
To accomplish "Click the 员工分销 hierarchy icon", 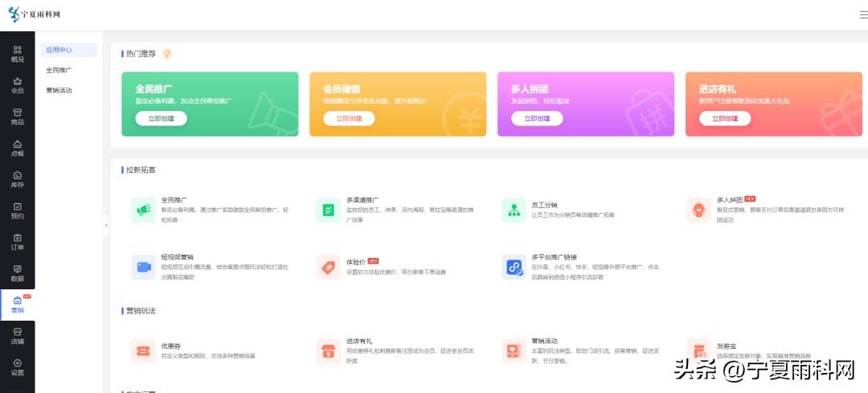I will point(514,210).
